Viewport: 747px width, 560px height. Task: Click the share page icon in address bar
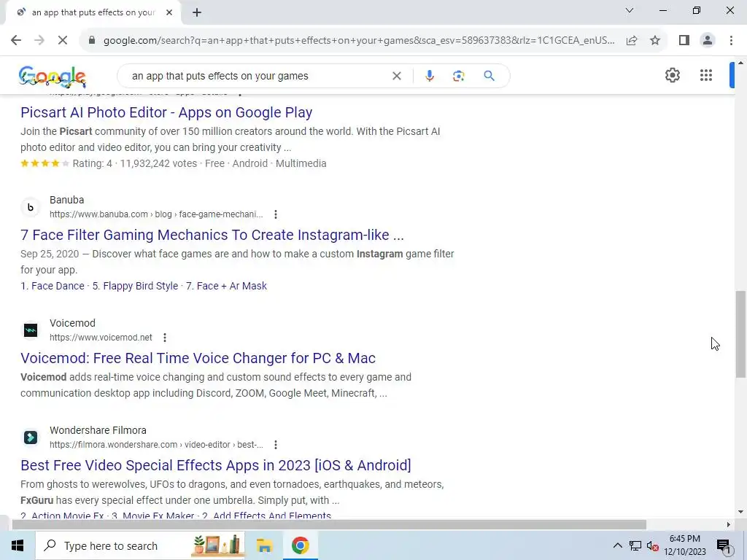click(x=632, y=41)
